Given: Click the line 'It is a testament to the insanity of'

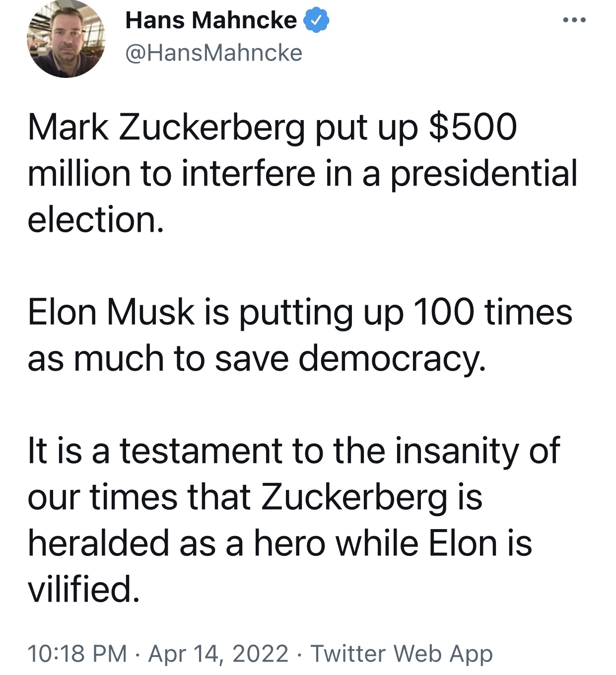Looking at the screenshot, I should point(294,451).
